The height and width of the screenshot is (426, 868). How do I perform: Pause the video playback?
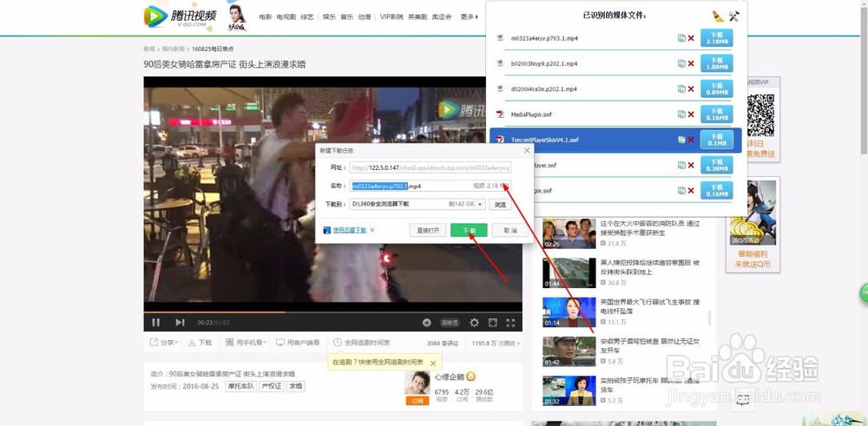coord(156,322)
